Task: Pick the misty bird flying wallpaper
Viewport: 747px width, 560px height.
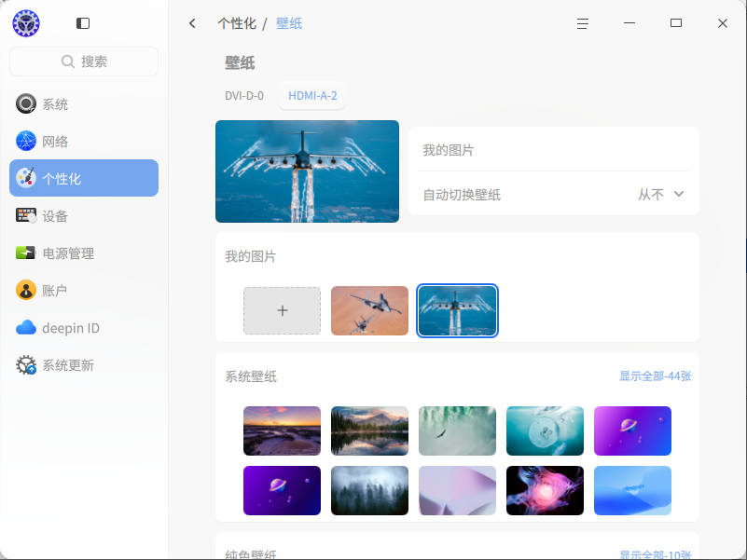Action: [457, 431]
